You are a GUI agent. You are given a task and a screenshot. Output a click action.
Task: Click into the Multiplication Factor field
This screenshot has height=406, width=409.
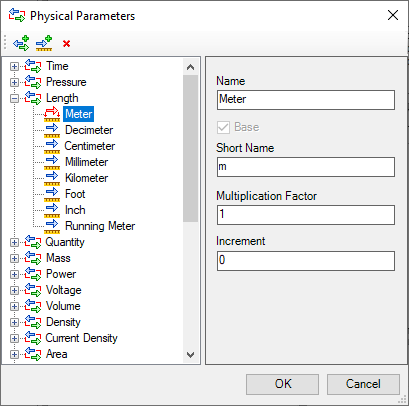pyautogui.click(x=306, y=214)
